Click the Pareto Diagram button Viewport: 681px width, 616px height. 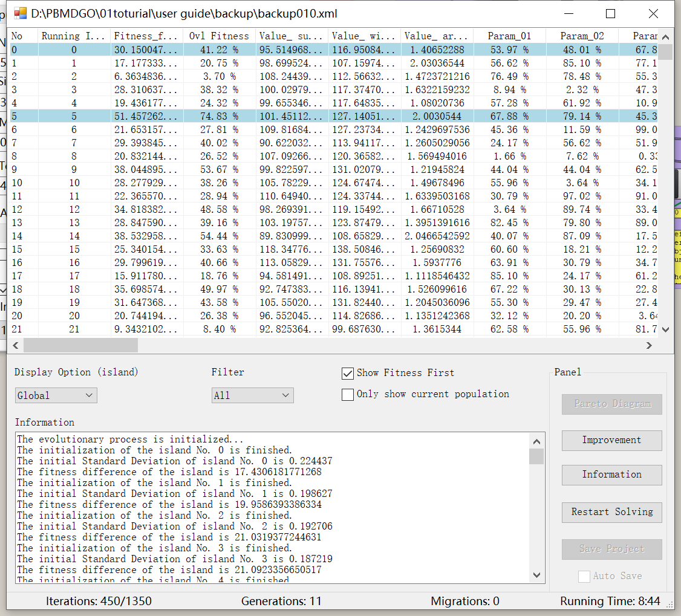[612, 404]
